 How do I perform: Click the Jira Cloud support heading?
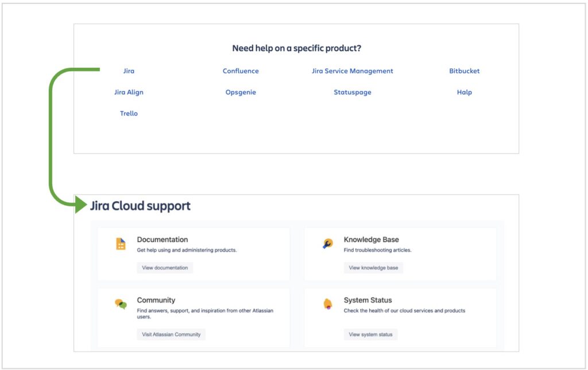tap(140, 206)
